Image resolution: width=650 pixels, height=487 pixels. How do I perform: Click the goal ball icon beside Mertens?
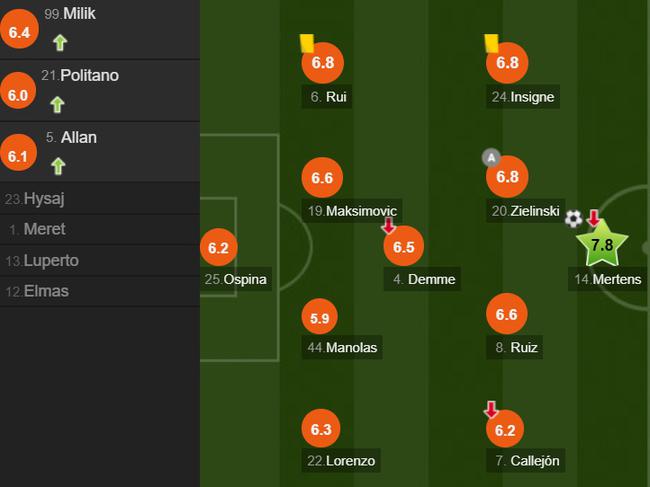[574, 218]
